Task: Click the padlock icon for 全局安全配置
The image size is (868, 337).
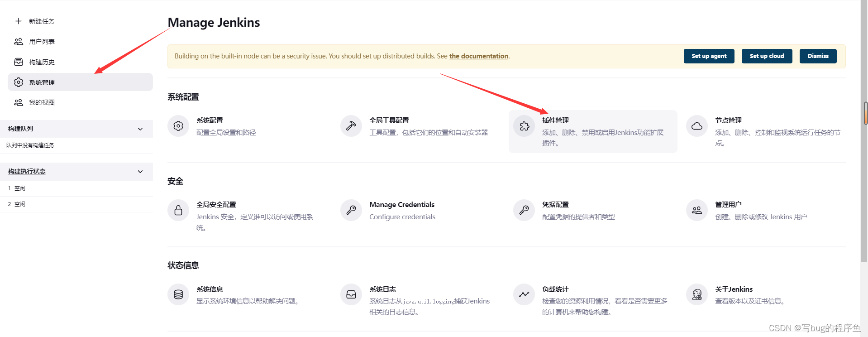Action: [x=178, y=210]
